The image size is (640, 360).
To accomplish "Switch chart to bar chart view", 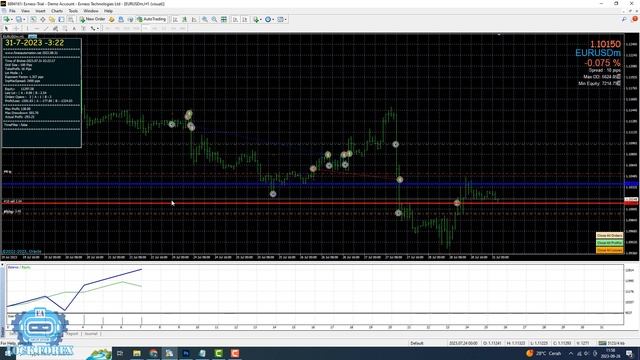I will [x=175, y=19].
